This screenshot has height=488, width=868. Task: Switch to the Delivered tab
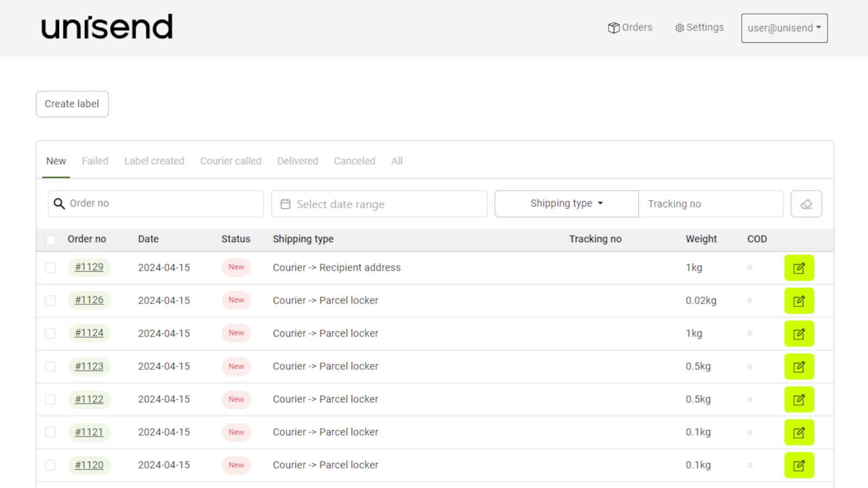tap(297, 160)
